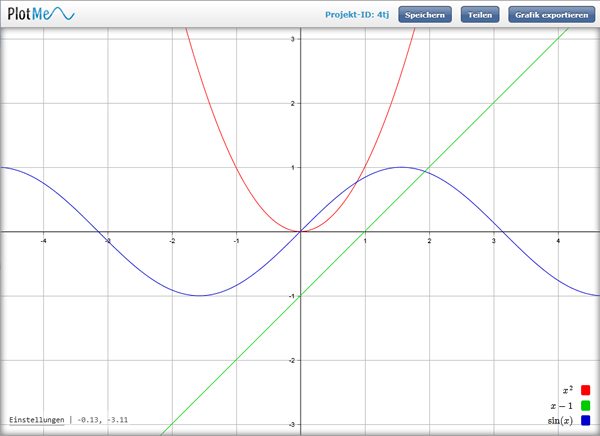Click y-axis tick label 3

[x=293, y=39]
